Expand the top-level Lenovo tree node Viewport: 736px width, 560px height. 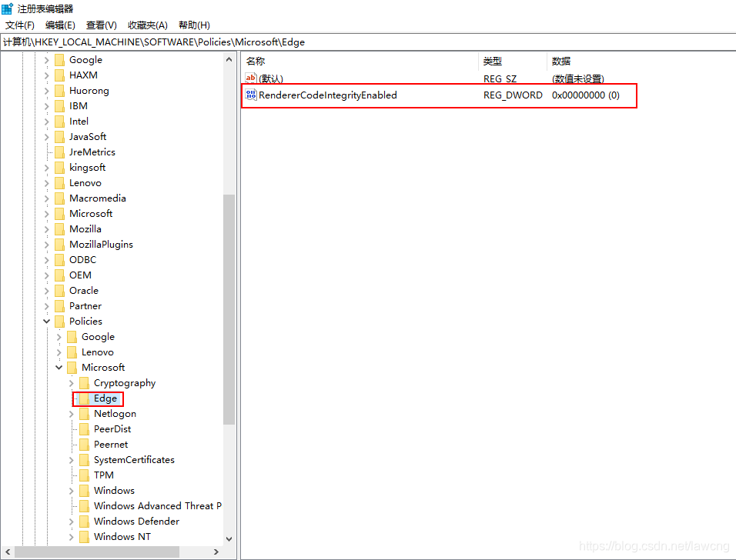(46, 183)
